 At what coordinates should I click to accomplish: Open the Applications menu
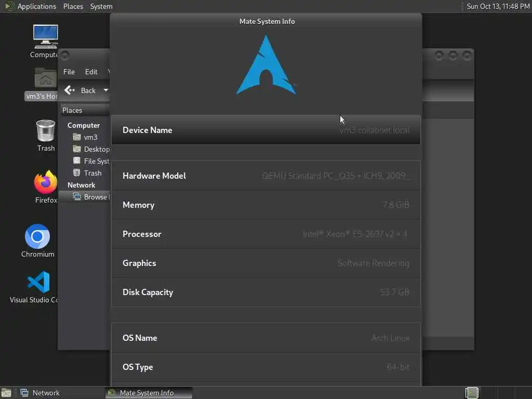click(37, 6)
